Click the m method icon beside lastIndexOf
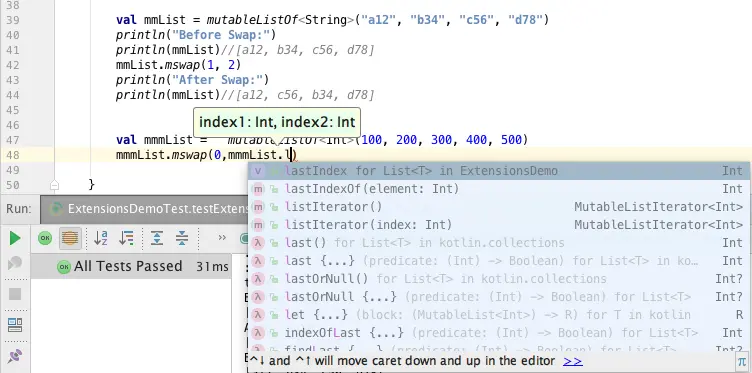Viewport: 752px width, 373px height. pyautogui.click(x=258, y=189)
